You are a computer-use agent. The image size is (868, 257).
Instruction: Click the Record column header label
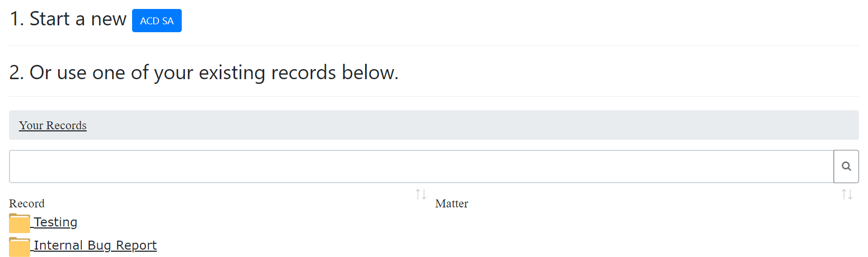click(x=27, y=204)
